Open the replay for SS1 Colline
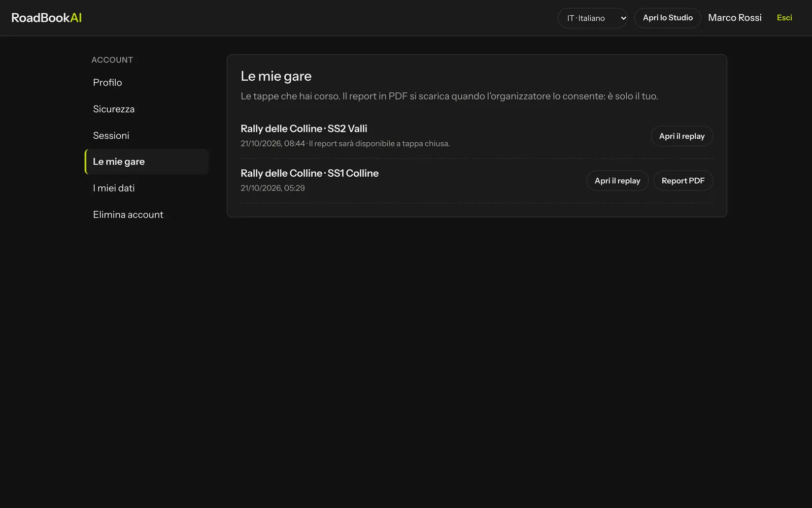812x508 pixels. 617,181
